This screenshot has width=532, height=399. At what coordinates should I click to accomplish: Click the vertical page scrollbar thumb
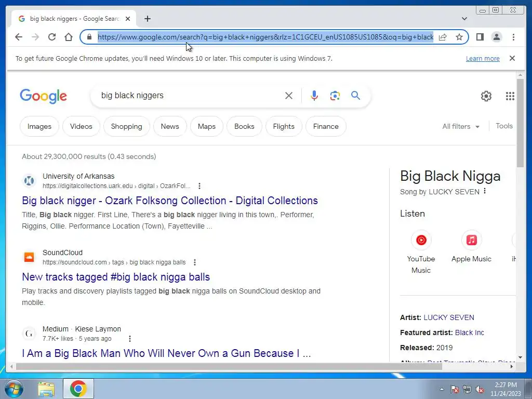(521, 123)
